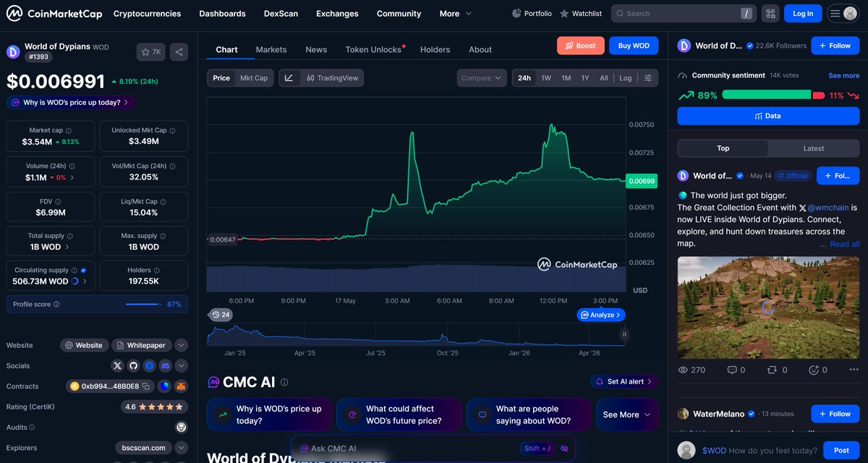Open the user menu hamburger in header
The image size is (868, 463).
pyautogui.click(x=843, y=13)
